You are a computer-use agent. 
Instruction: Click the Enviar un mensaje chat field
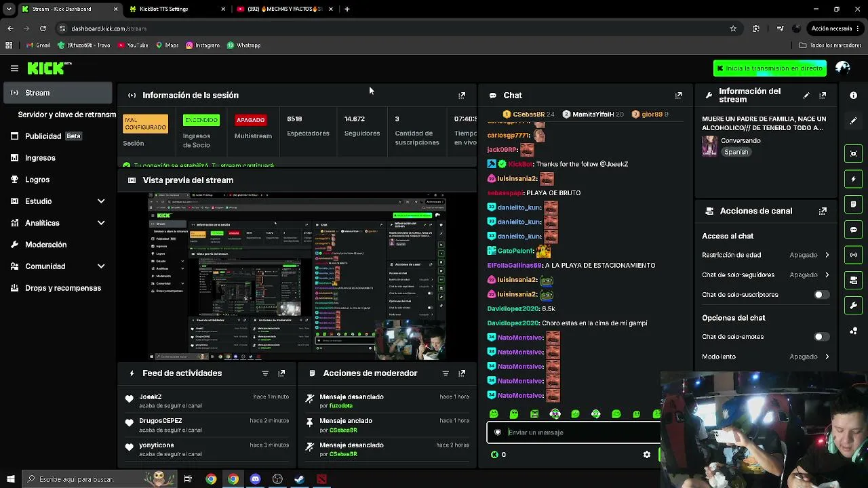click(x=574, y=432)
